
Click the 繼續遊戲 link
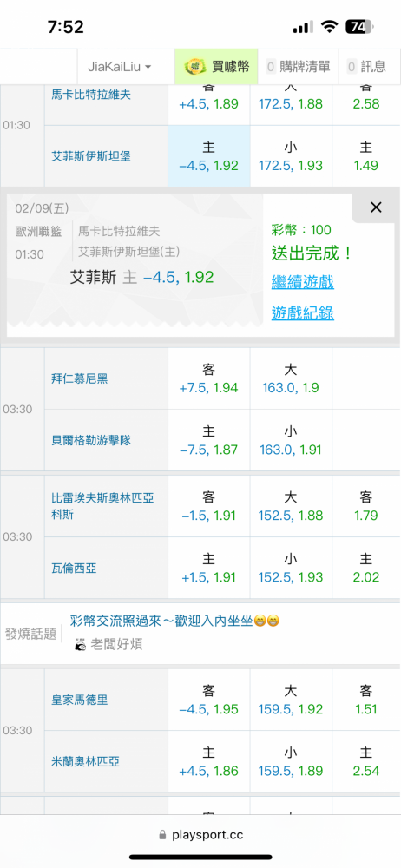[302, 282]
